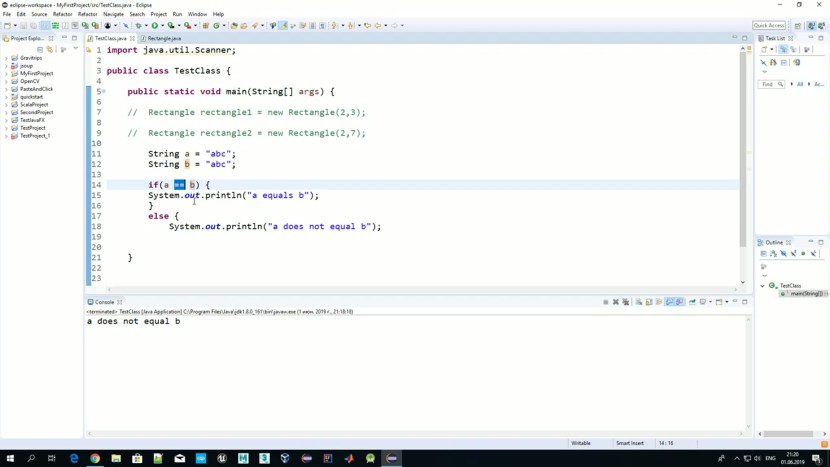Image resolution: width=830 pixels, height=467 pixels.
Task: Click the ENG language indicator in tray
Action: pyautogui.click(x=770, y=458)
